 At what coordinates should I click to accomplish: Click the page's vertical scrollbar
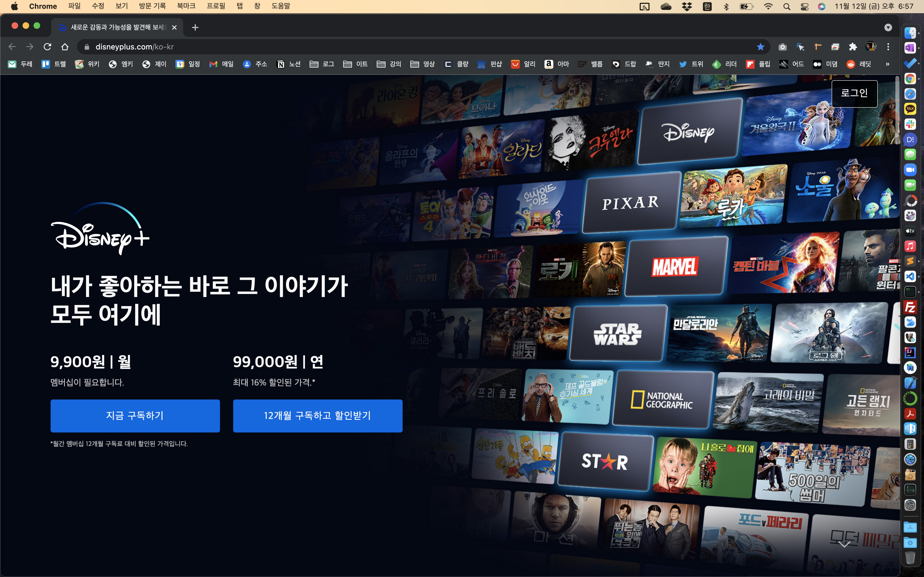coord(897,111)
